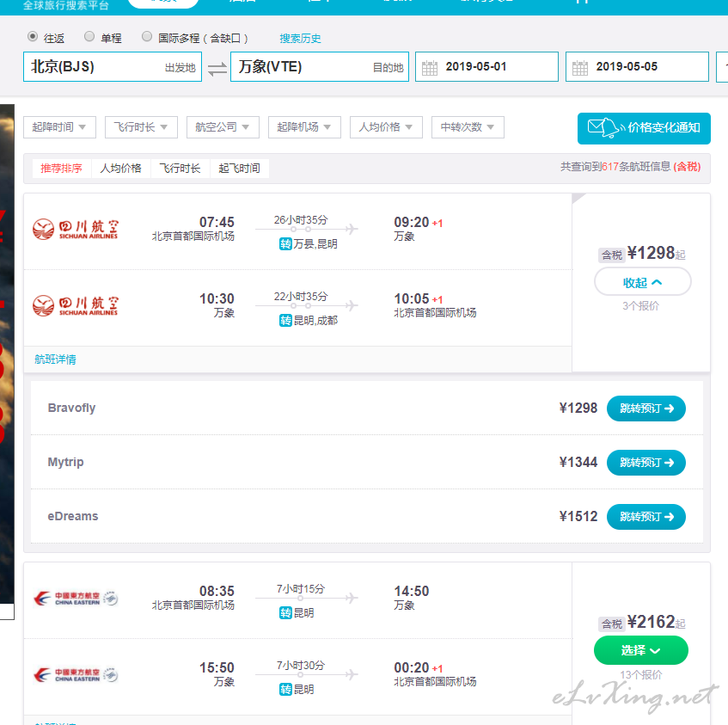Click the 22小时35分 flight duration
The image size is (728, 725).
[x=301, y=297]
